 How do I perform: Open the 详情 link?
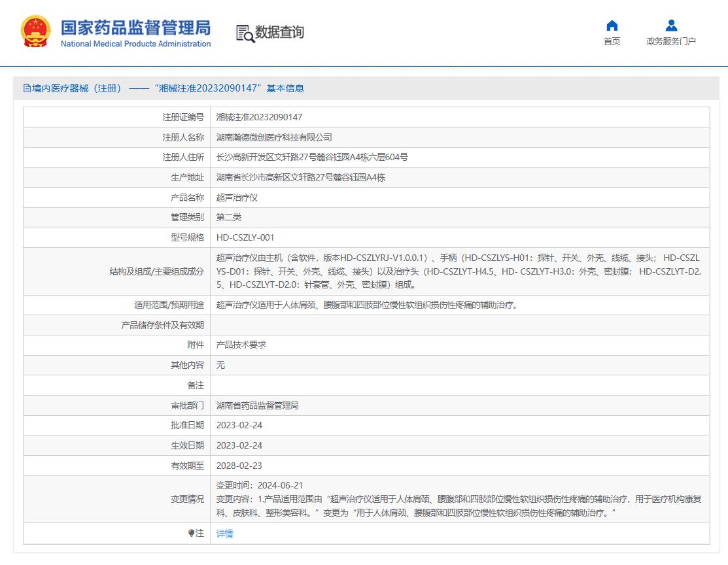[224, 534]
